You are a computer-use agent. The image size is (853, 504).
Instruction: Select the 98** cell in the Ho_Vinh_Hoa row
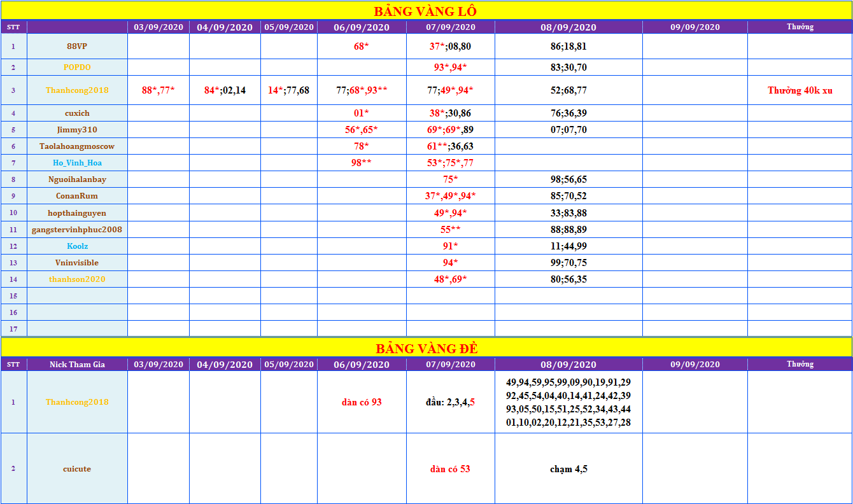click(x=362, y=163)
